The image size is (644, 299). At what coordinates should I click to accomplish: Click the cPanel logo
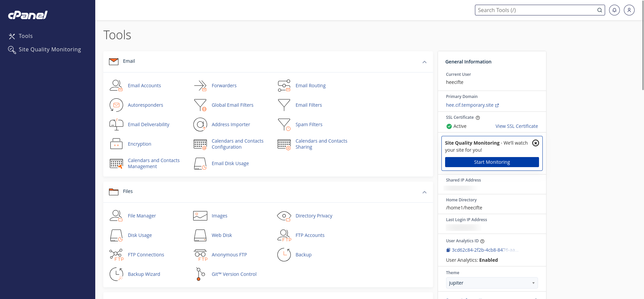coord(28,15)
